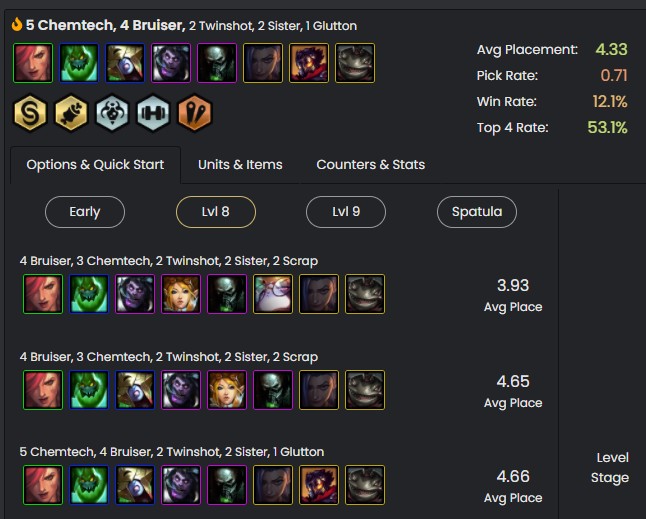Click the flame icon beside the comp title
Image resolution: width=646 pixels, height=519 pixels.
[x=17, y=25]
